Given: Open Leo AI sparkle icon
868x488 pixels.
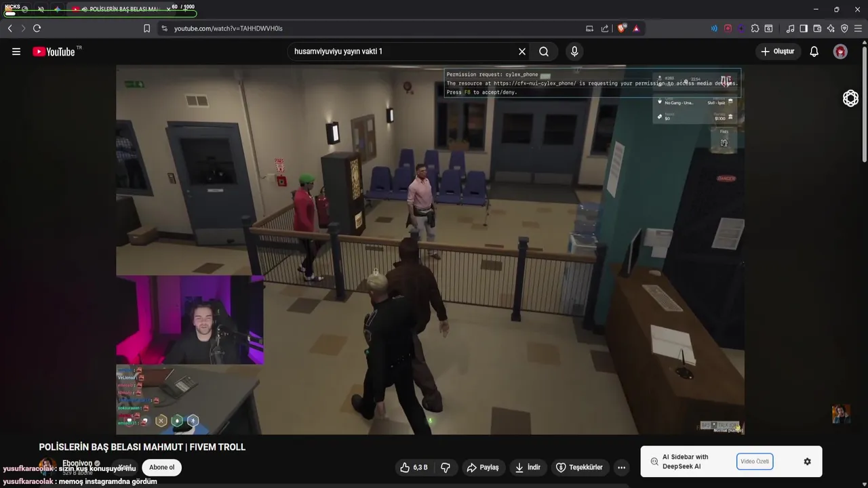Looking at the screenshot, I should click(831, 28).
